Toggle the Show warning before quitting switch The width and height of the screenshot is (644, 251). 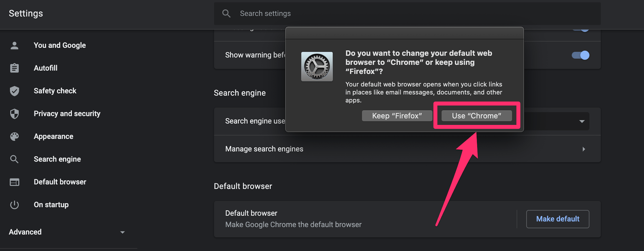(x=580, y=55)
